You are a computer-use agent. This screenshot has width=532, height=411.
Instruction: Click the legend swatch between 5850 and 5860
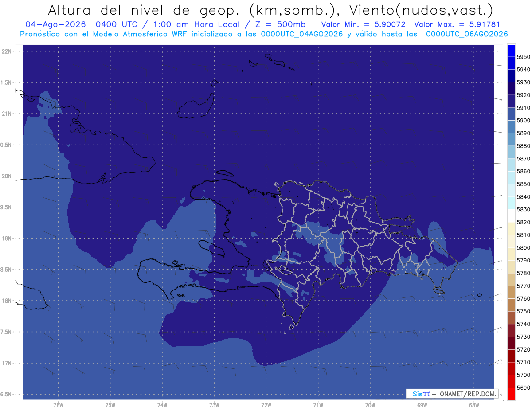[x=511, y=178]
